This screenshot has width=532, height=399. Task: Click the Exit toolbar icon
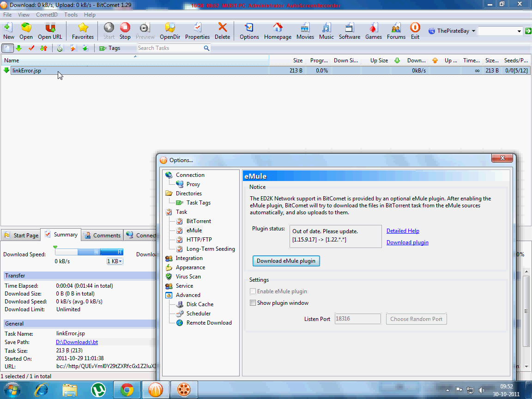click(415, 30)
